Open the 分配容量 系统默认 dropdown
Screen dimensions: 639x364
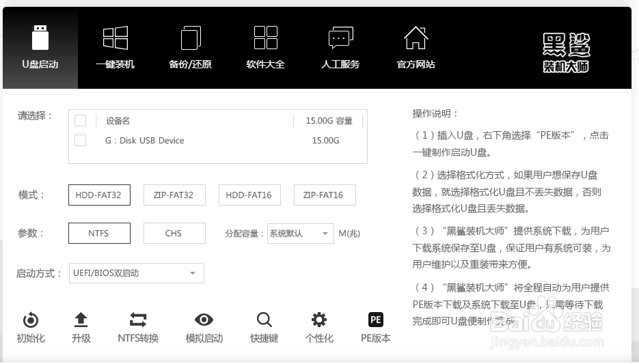(300, 234)
